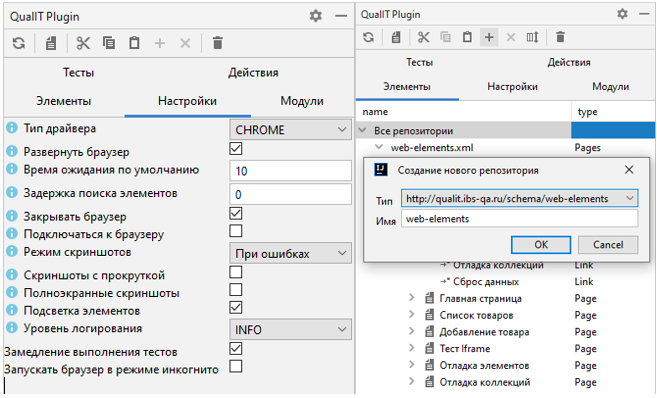Click the type column header
657x398 pixels.
tap(613, 112)
